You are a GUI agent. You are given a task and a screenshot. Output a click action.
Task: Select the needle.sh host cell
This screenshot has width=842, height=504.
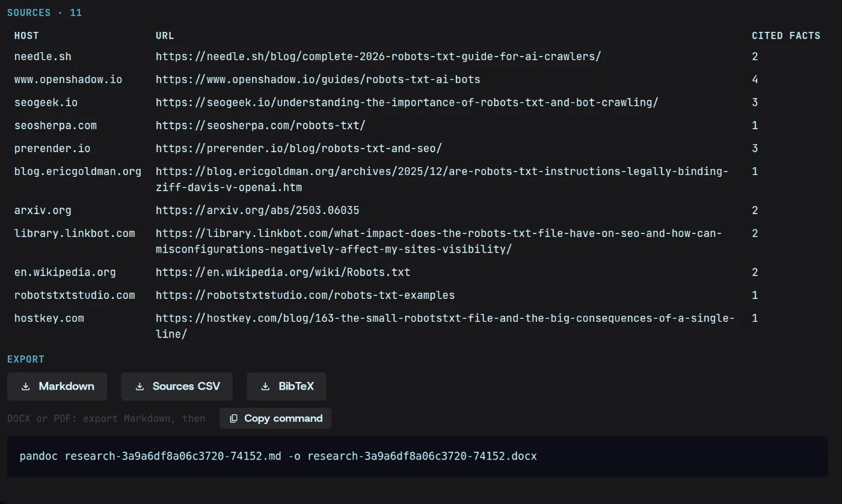click(43, 57)
